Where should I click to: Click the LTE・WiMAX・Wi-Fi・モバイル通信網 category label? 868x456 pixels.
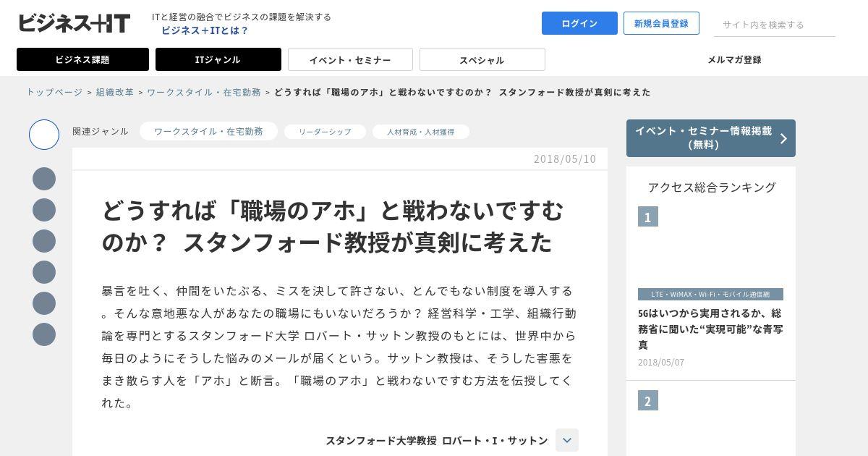pyautogui.click(x=710, y=295)
